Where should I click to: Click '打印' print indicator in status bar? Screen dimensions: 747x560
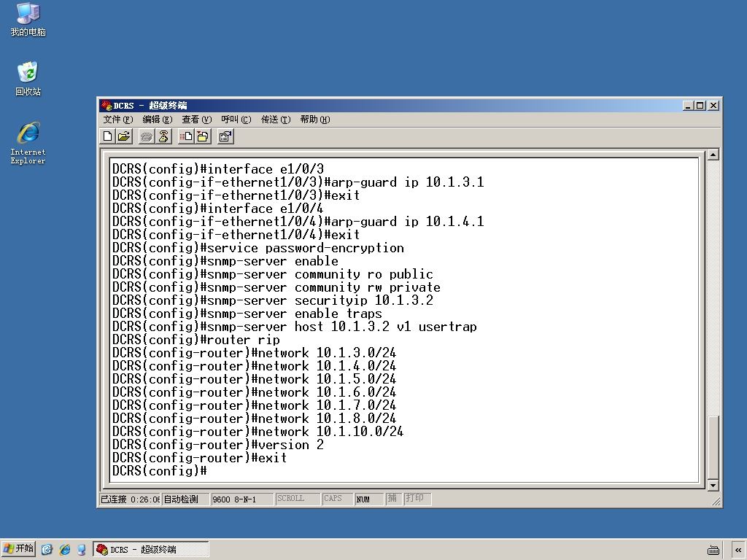point(417,499)
